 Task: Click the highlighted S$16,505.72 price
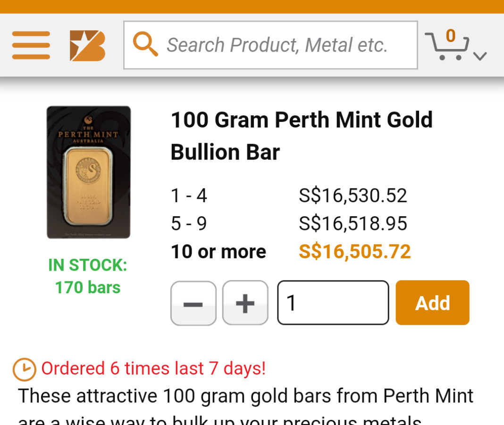354,252
